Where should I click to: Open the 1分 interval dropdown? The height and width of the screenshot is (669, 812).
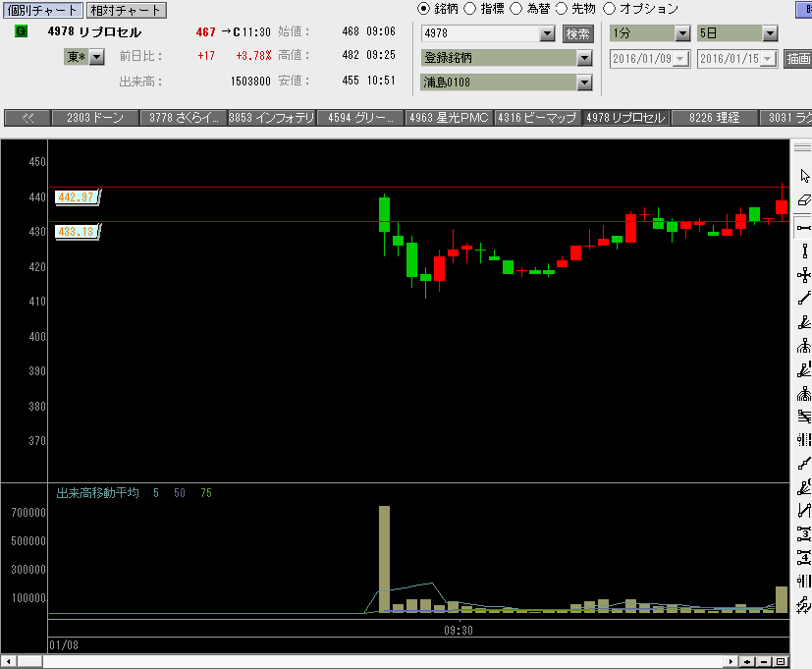click(x=683, y=33)
